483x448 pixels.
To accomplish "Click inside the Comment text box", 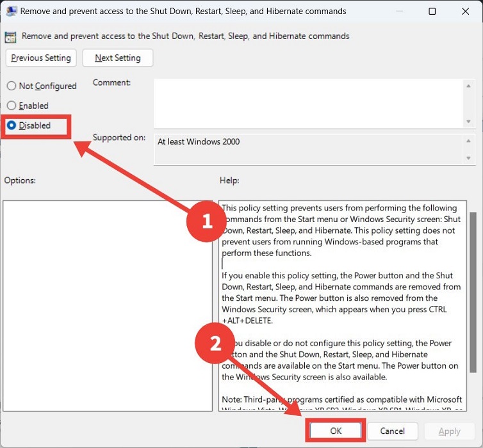I will (x=308, y=104).
